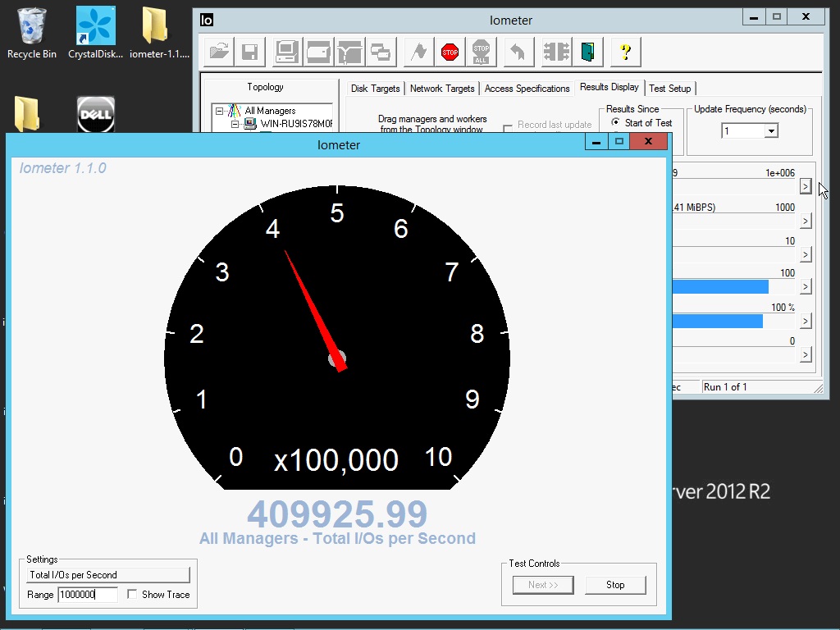Click the Stop All tests icon

(x=481, y=52)
